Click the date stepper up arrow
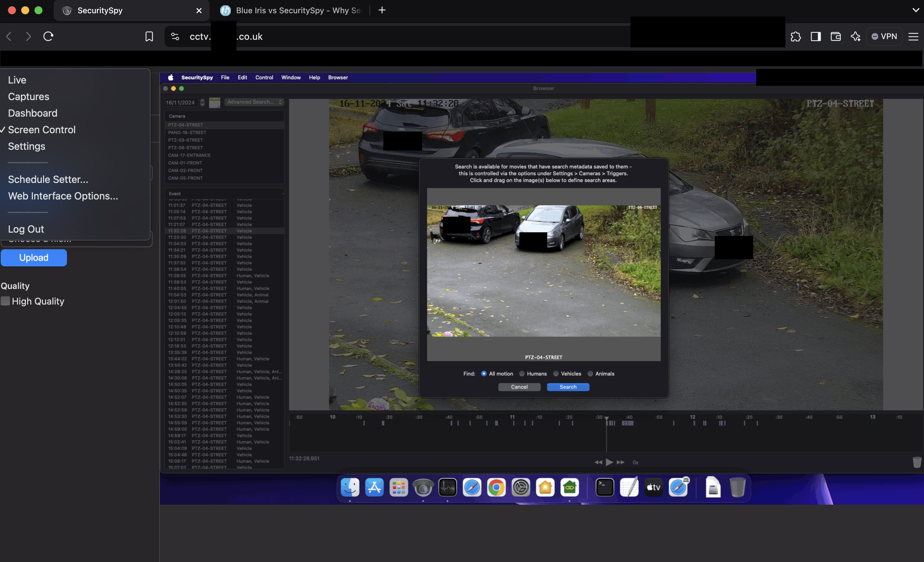 (202, 100)
